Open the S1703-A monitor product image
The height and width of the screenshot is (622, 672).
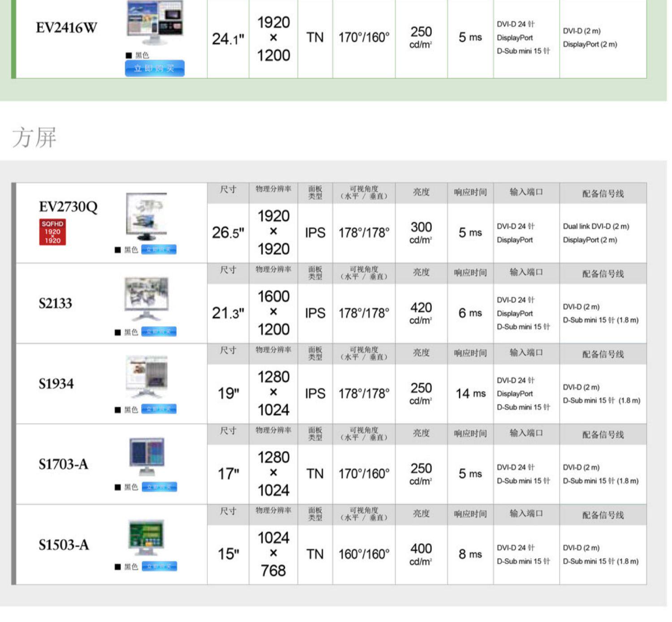pos(146,457)
